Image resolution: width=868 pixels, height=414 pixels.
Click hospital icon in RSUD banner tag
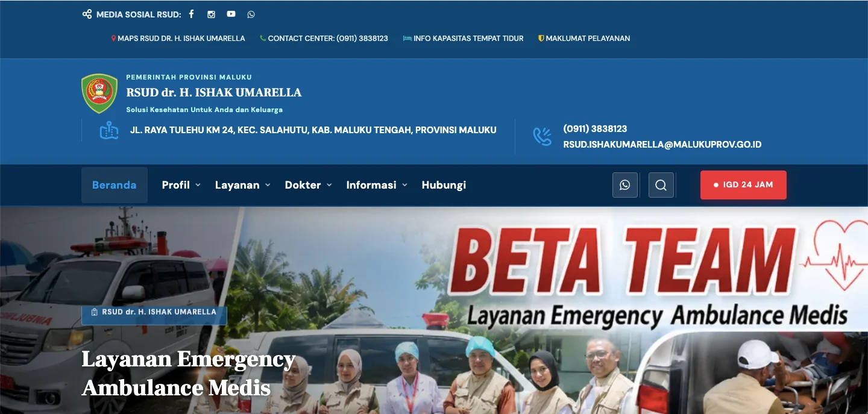(94, 312)
